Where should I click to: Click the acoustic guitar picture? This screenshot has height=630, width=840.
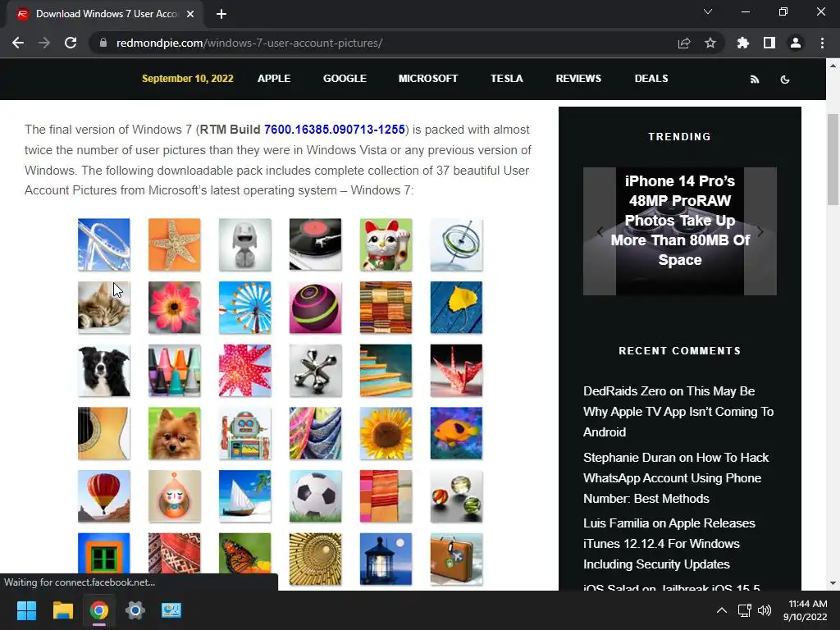(104, 433)
